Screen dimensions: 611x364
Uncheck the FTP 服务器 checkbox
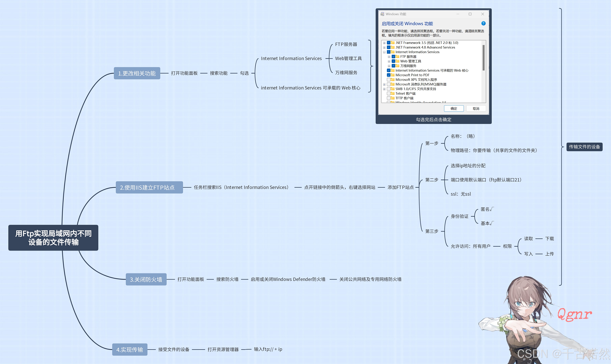tap(393, 57)
